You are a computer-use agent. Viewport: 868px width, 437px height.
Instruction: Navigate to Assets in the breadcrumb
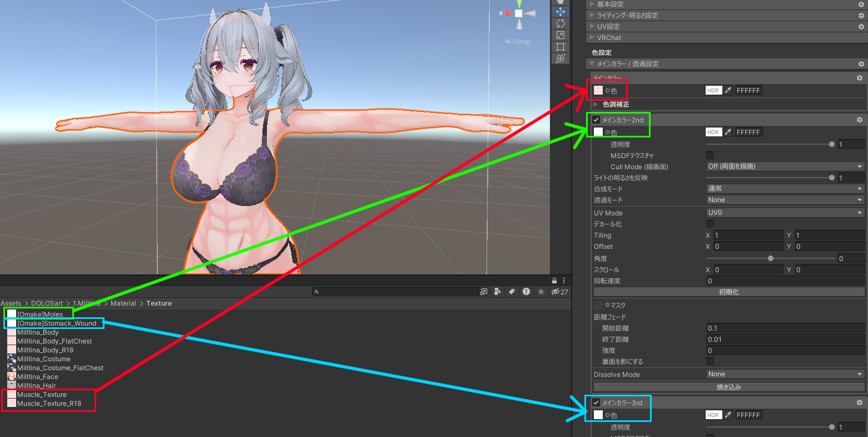click(x=11, y=303)
